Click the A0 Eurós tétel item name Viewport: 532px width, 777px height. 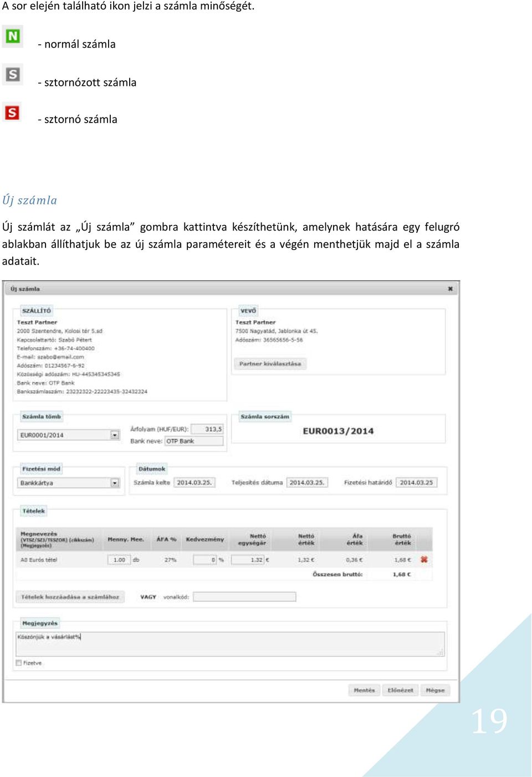(39, 560)
